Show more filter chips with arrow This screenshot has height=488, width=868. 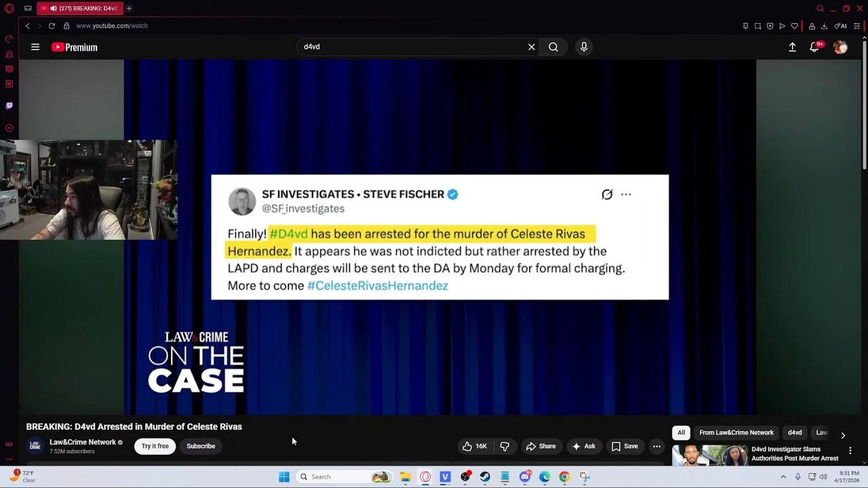tap(843, 435)
